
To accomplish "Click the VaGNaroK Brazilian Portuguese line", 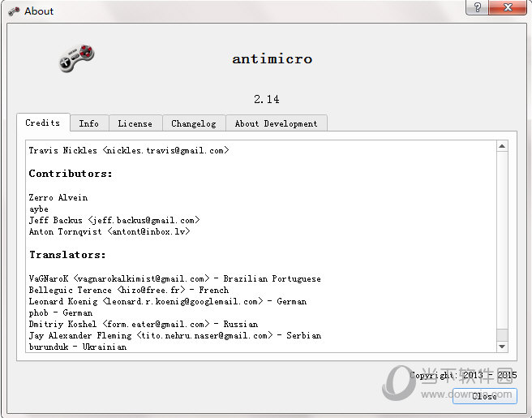I will pyautogui.click(x=174, y=278).
